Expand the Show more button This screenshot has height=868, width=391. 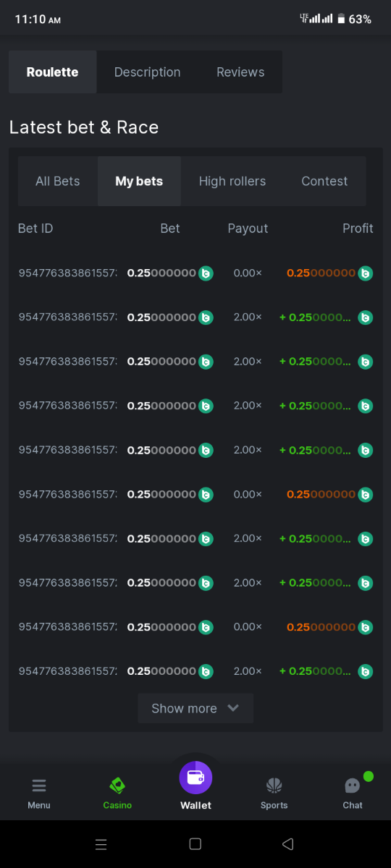(195, 708)
